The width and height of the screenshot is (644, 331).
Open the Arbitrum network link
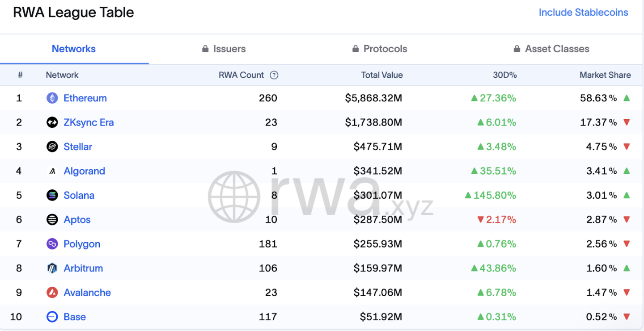[x=83, y=268]
